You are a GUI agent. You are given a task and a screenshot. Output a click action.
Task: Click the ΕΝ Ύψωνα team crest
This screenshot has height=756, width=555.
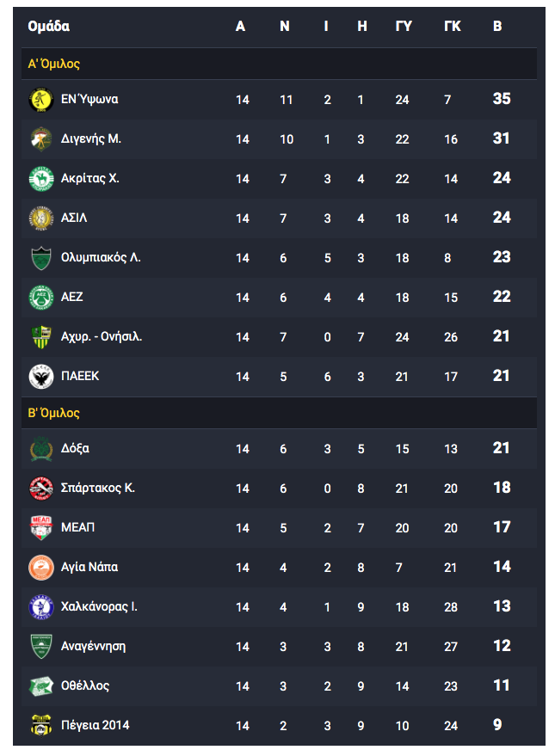click(x=41, y=99)
